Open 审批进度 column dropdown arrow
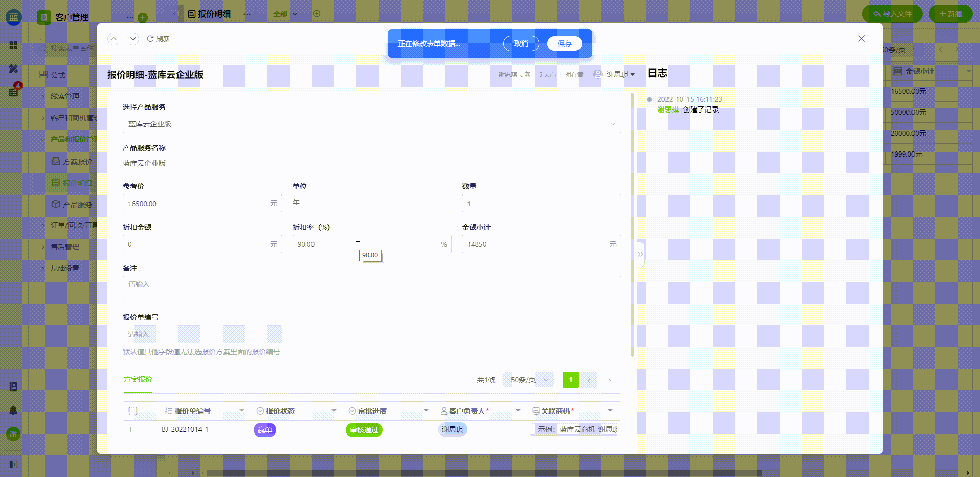 (426, 410)
